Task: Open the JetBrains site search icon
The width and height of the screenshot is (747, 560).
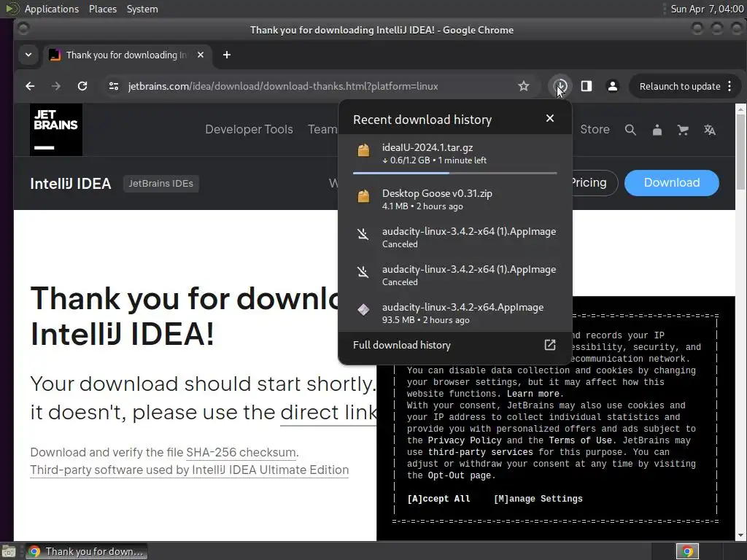Action: click(630, 130)
